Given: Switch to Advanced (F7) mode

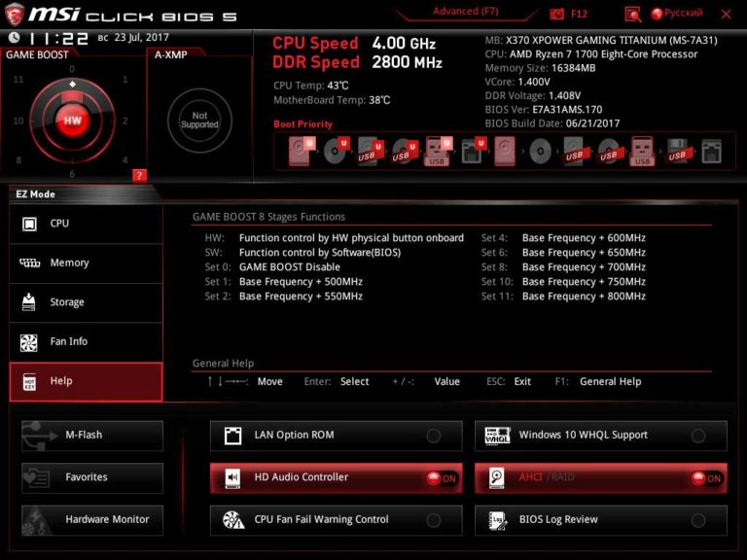Looking at the screenshot, I should (x=466, y=12).
